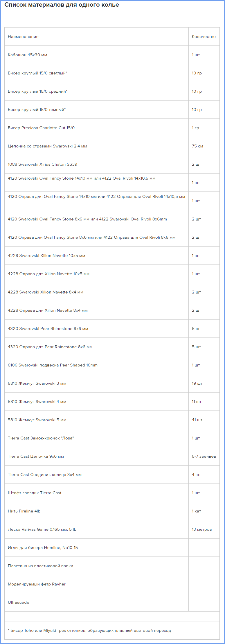Select the Моделируемый фетр Rayher entry

[37, 584]
